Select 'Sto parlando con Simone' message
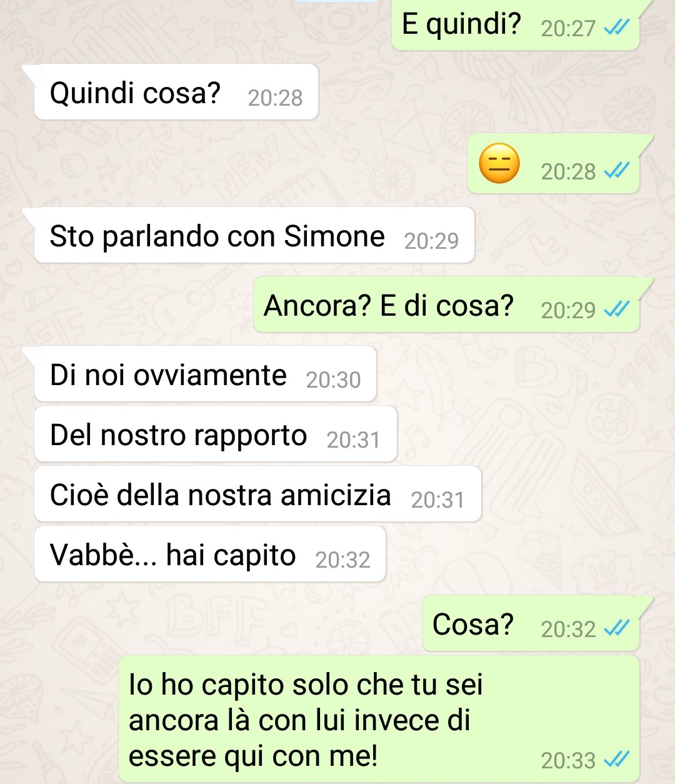The width and height of the screenshot is (675, 784). pos(254,235)
